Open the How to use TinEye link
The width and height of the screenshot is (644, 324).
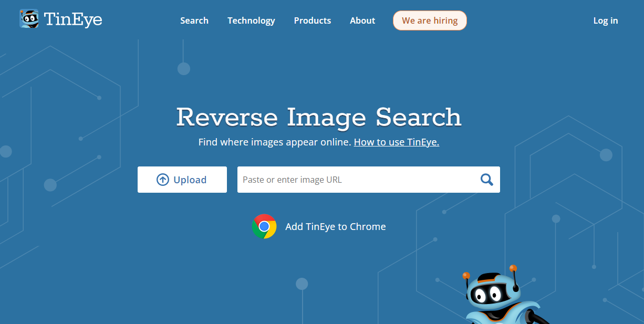[x=397, y=142]
